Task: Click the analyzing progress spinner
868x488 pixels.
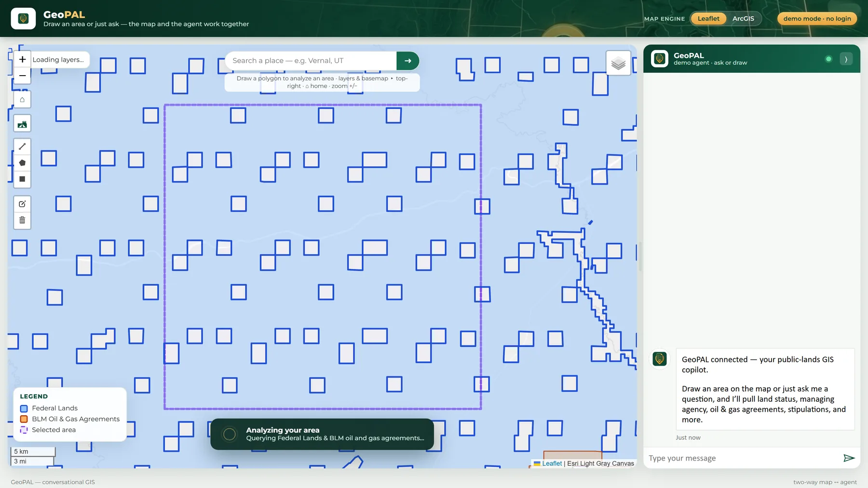Action: [230, 434]
